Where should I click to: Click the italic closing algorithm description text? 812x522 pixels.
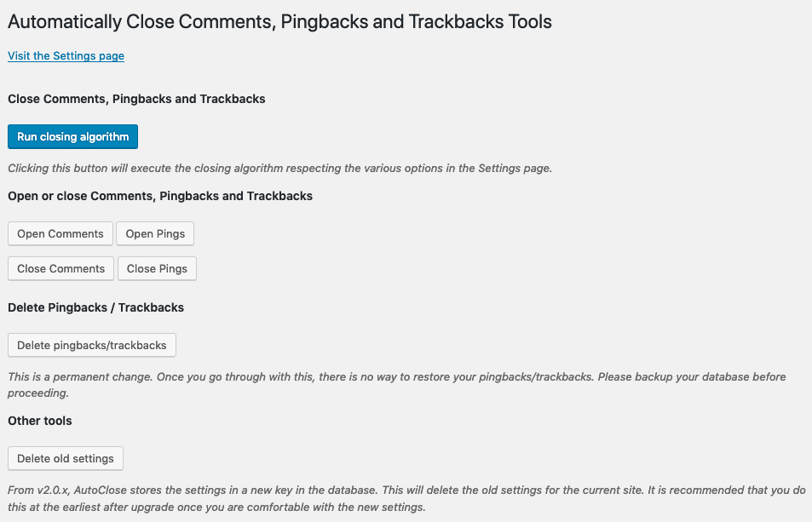pos(279,169)
